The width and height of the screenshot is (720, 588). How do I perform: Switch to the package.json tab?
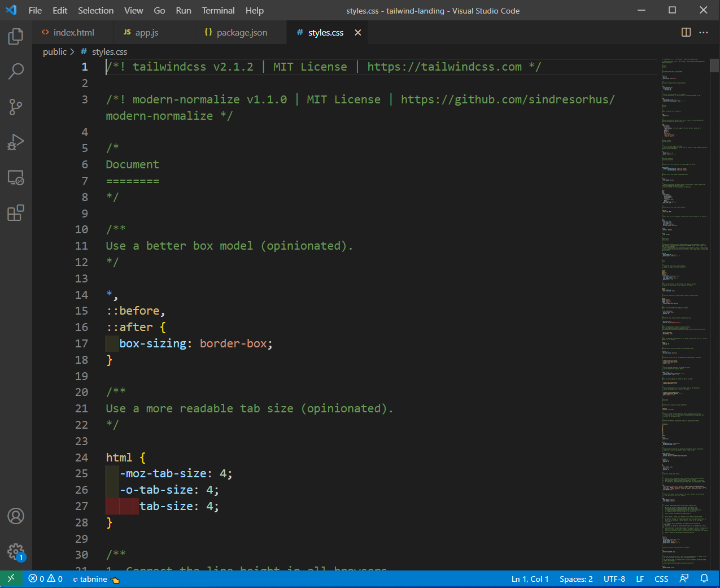pos(242,33)
